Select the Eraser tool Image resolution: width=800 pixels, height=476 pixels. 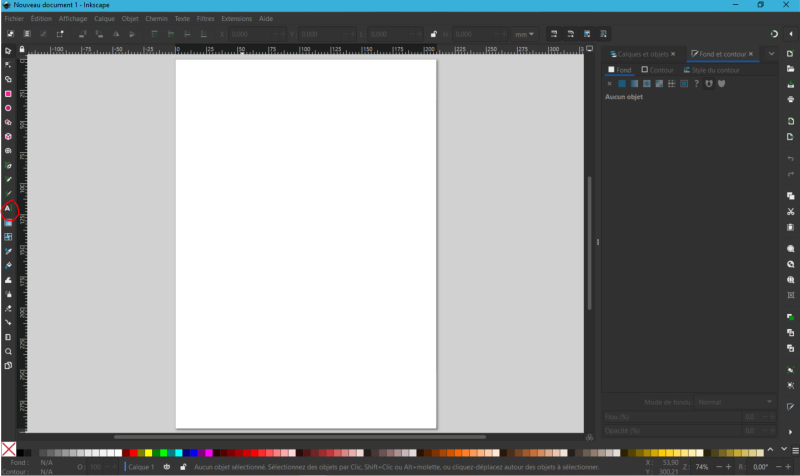(x=8, y=309)
